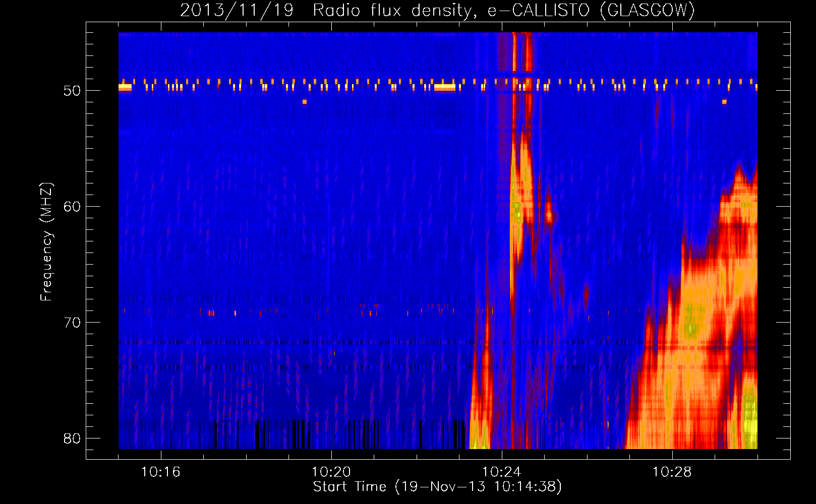Click the 10:28 time tick label

click(672, 472)
